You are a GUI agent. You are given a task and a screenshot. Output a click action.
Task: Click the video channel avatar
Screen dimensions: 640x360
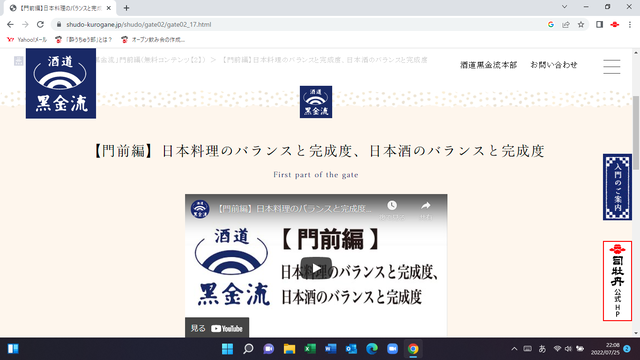tap(200, 209)
